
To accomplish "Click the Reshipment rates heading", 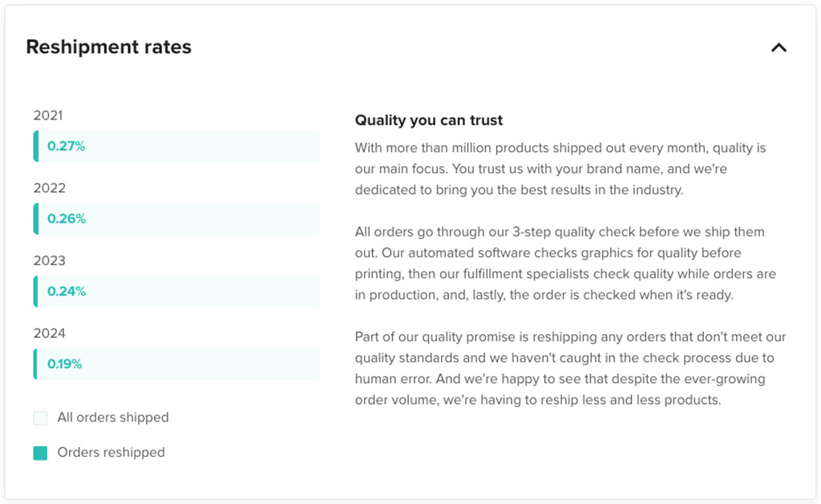I will 108,47.
